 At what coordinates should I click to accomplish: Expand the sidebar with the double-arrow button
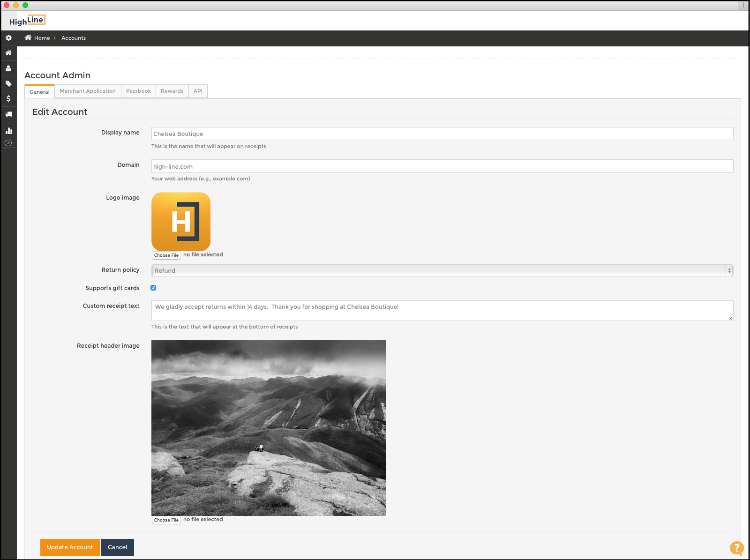tap(8, 143)
